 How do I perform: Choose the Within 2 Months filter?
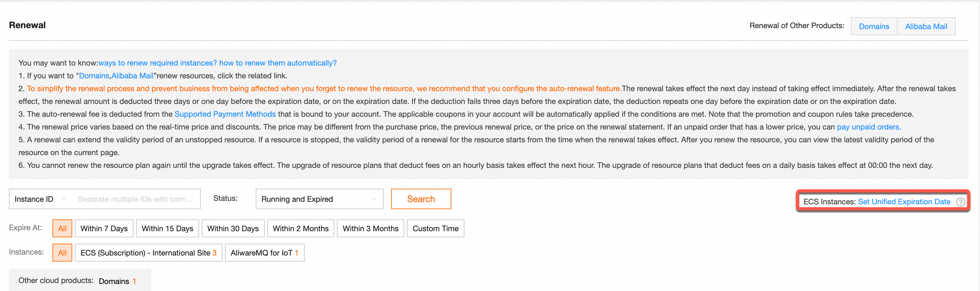point(300,228)
